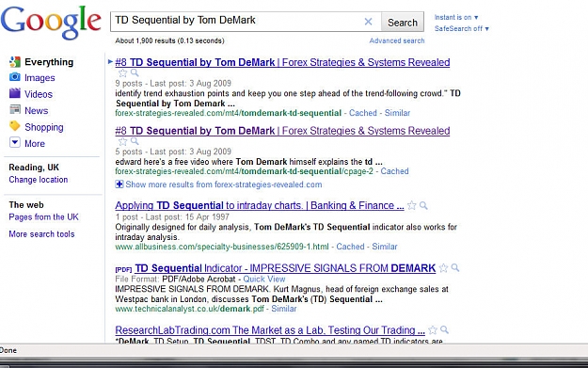Screen dimensions: 588x368
Task: Preview first forex-strategies result with magnifier
Action: (135, 72)
